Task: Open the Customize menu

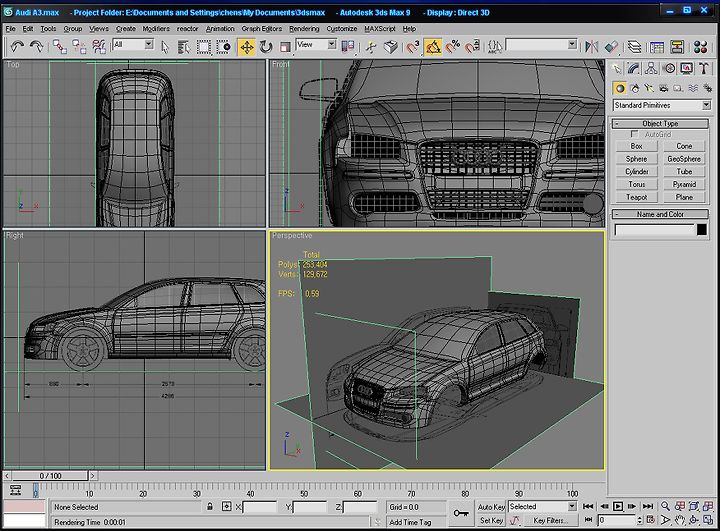Action: tap(342, 28)
